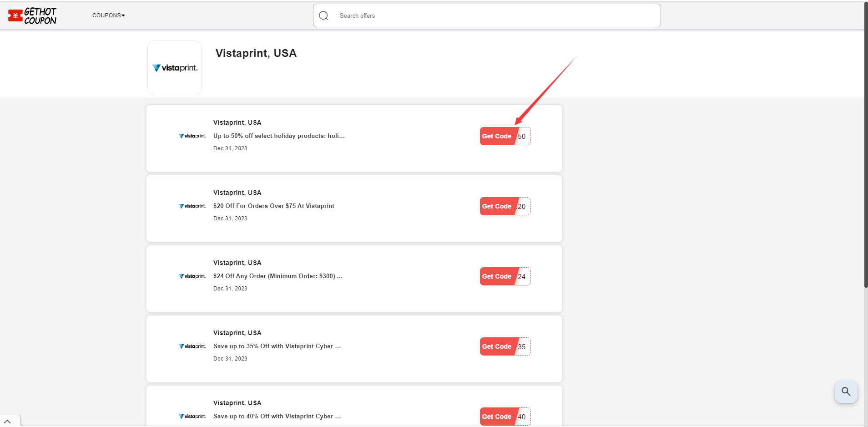Click 'Vistaprint, USA' label in $24 off card
Screen dimensions: 868x427
coord(237,263)
